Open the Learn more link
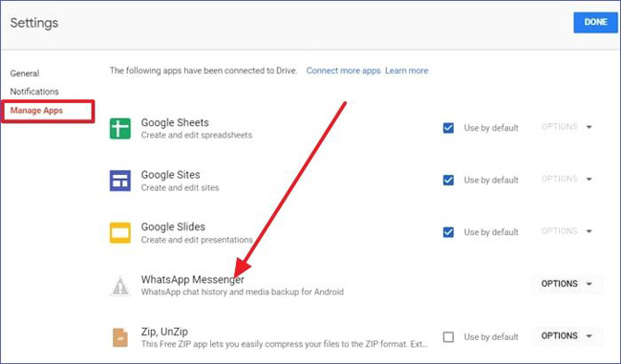This screenshot has width=621, height=364. [x=406, y=71]
